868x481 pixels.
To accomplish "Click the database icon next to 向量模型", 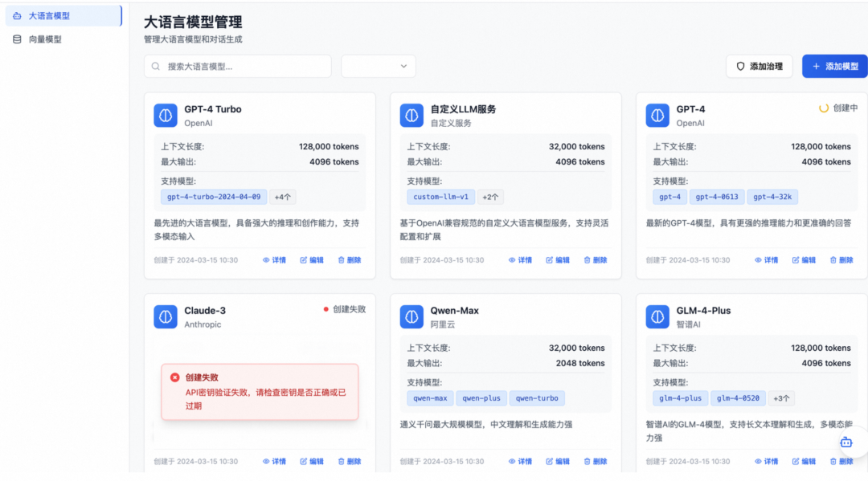I will tap(16, 38).
